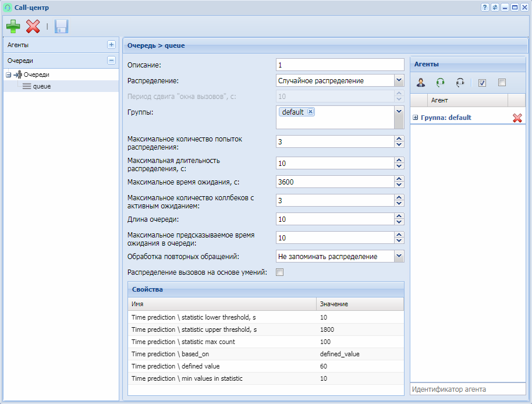
Task: Click the green headset icon
Action: click(441, 83)
